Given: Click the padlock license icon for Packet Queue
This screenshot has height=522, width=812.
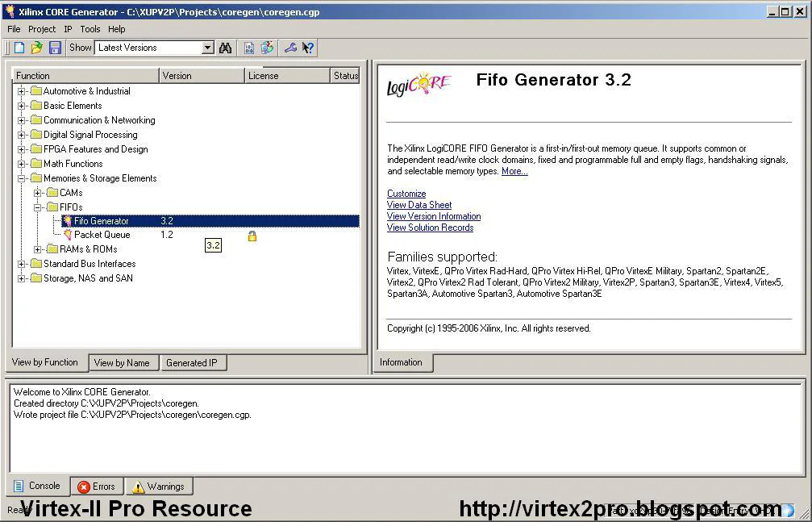Looking at the screenshot, I should coord(252,236).
